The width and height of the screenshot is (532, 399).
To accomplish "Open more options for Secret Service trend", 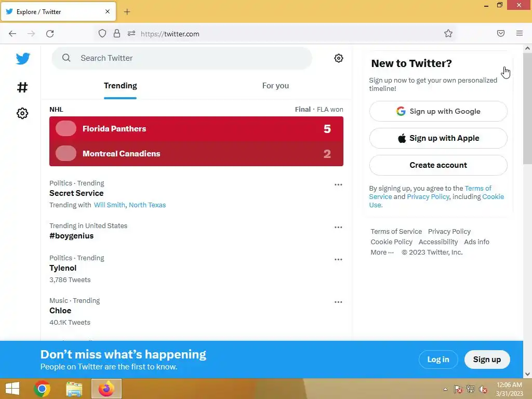I will pyautogui.click(x=338, y=184).
